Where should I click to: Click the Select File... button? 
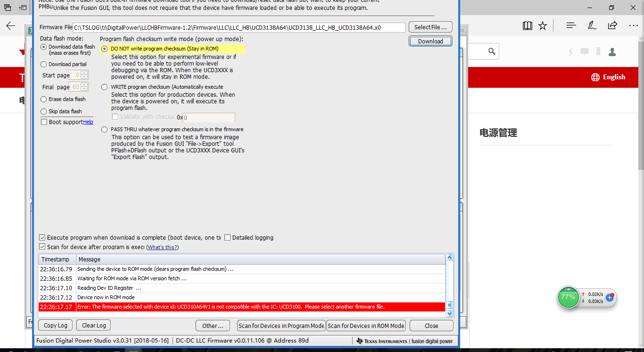[x=430, y=27]
